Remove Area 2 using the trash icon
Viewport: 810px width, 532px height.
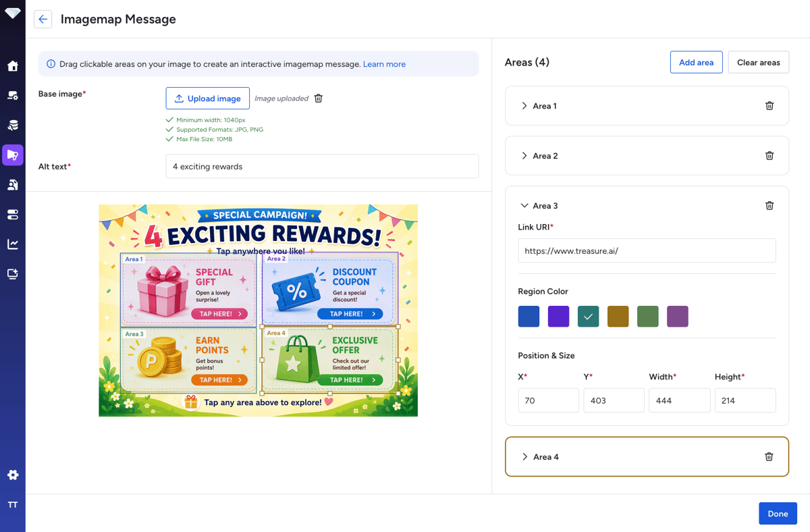[x=769, y=156]
